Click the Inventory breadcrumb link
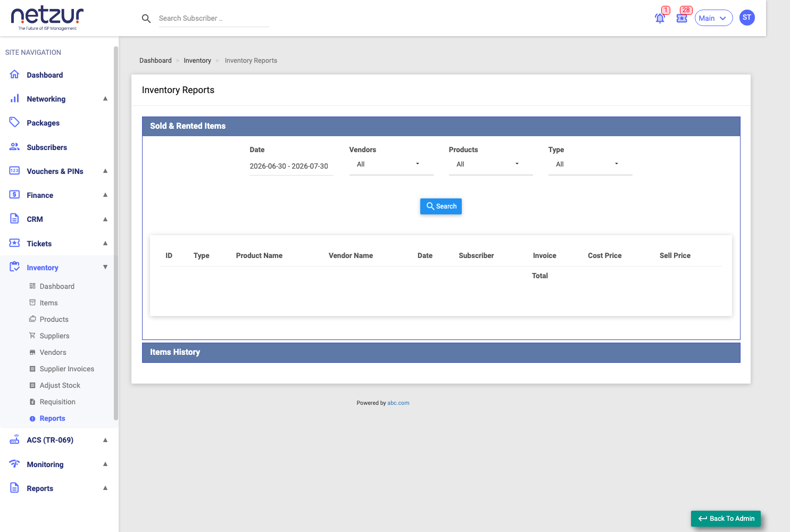The height and width of the screenshot is (532, 790). (x=197, y=61)
